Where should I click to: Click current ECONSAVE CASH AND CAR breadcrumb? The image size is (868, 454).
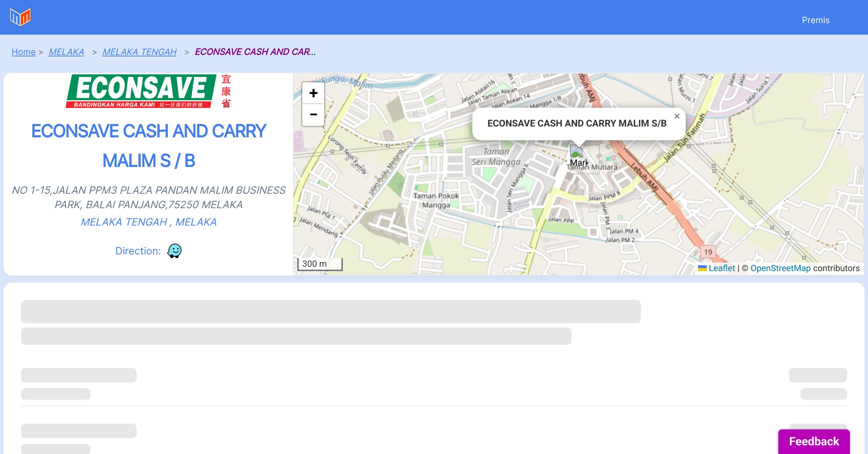pos(255,52)
